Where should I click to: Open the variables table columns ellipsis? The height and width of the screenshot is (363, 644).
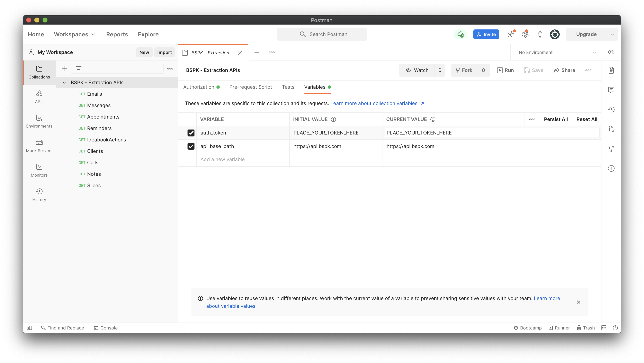(x=532, y=119)
